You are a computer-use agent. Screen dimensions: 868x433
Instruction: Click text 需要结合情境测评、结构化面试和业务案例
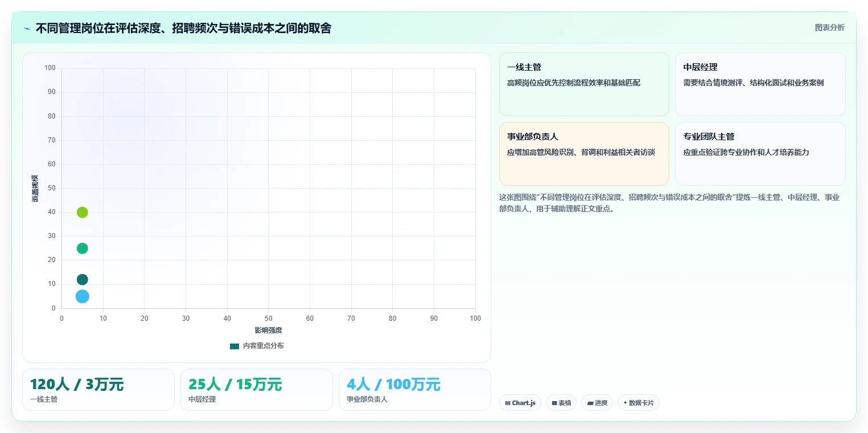click(754, 83)
